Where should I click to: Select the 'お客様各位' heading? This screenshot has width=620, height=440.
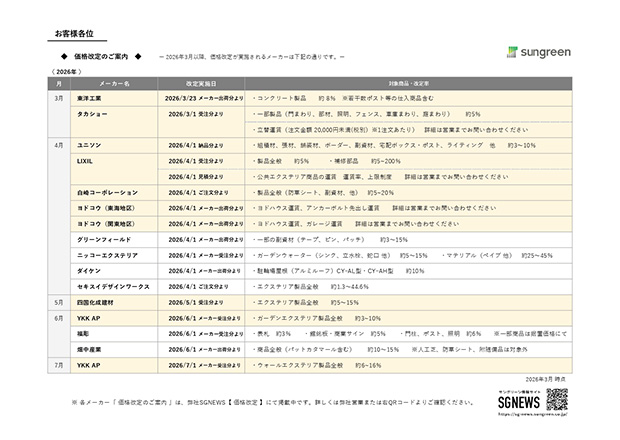pos(74,34)
